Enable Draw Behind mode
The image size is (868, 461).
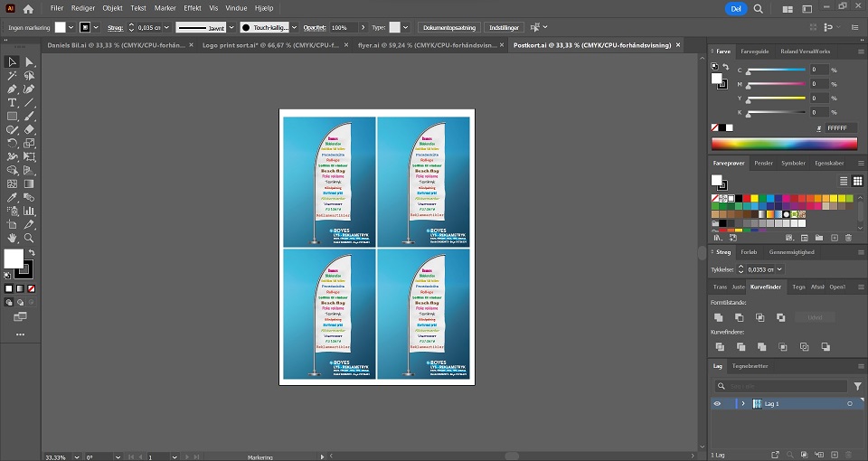[20, 302]
